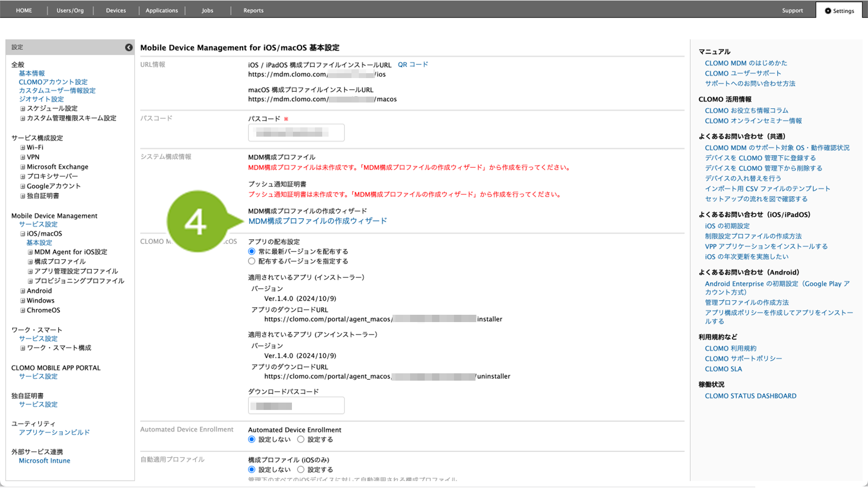Screen dimensions: 868x488
Task: Expand Microsoft Exchange tree node
Action: 22,167
